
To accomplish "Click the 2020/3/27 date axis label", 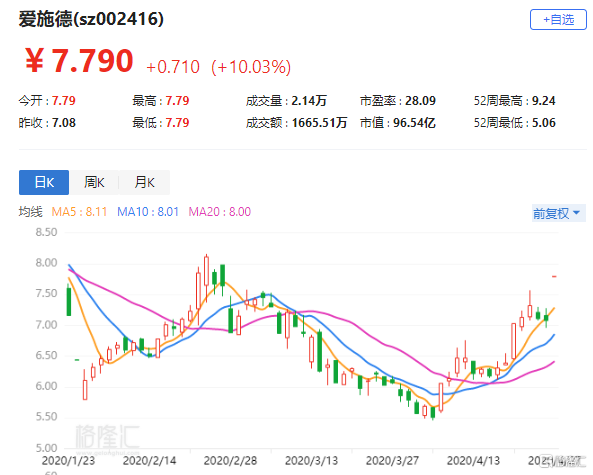I will tap(392, 461).
